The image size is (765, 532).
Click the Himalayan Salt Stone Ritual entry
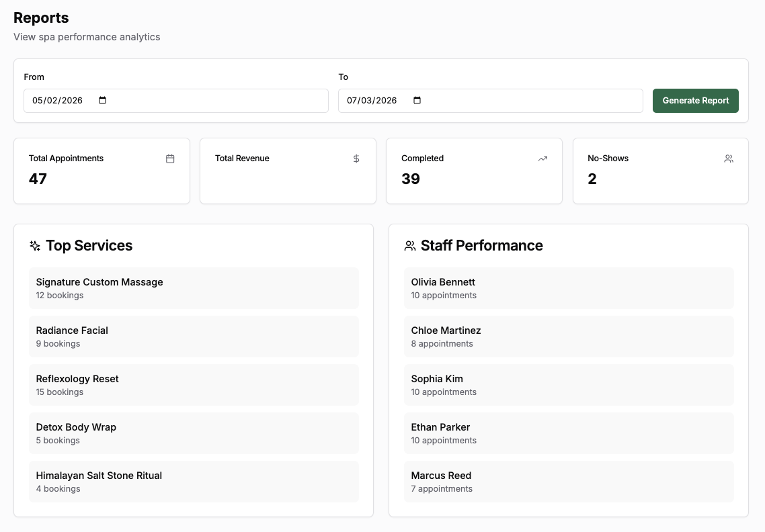(194, 482)
